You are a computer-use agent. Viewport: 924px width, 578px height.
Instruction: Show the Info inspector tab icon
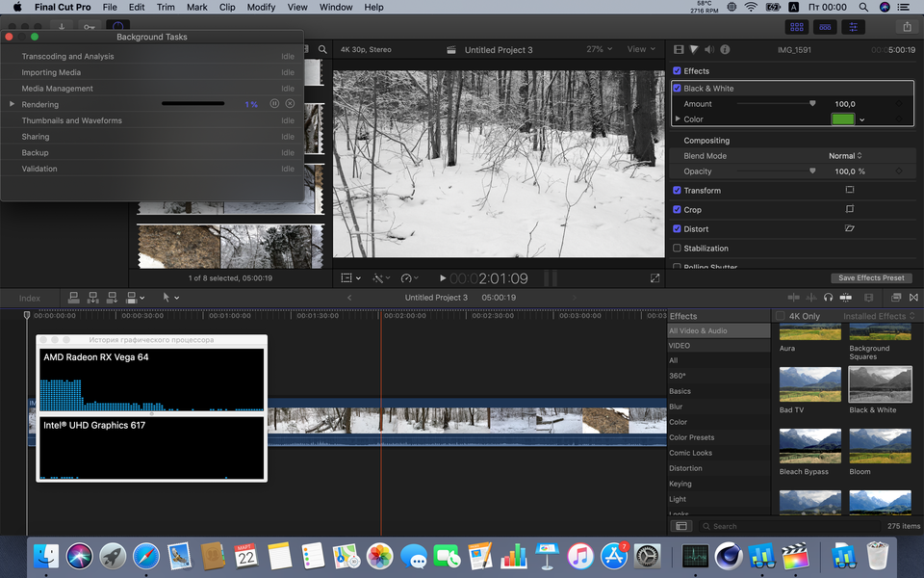[725, 49]
